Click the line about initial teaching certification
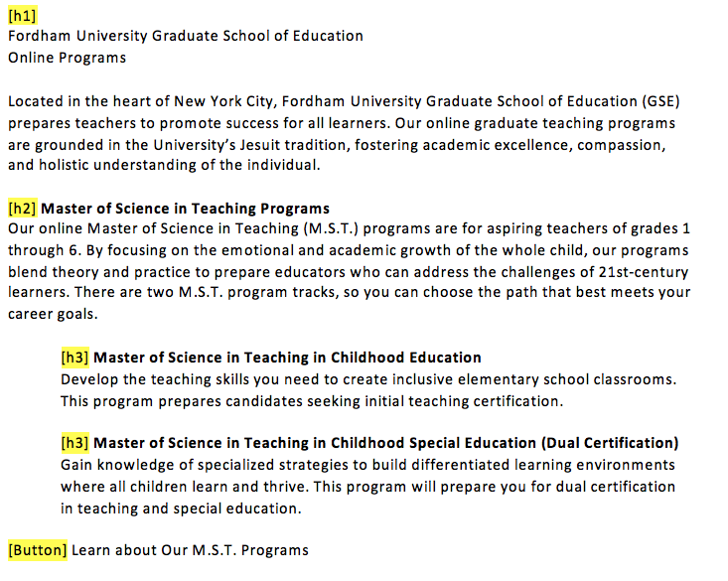This screenshot has height=581, width=728. click(312, 401)
